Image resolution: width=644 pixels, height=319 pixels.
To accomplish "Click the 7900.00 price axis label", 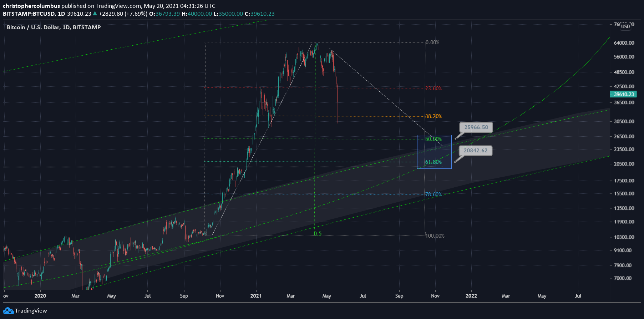I will (623, 265).
